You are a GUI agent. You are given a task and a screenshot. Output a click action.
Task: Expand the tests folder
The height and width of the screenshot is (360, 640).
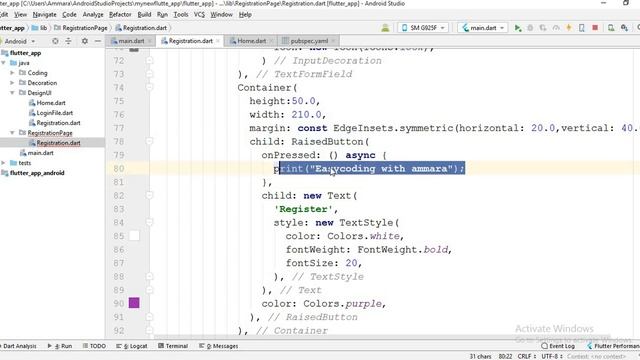pos(4,163)
